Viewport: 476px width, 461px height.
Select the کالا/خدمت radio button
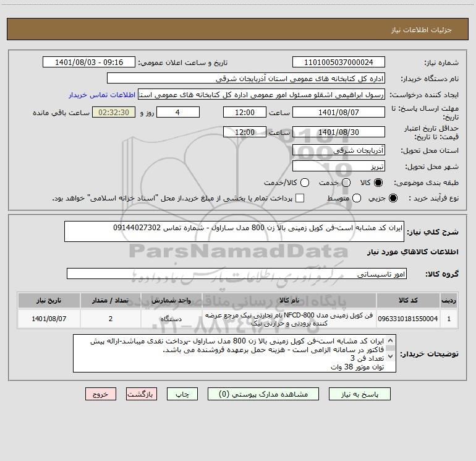click(305, 183)
